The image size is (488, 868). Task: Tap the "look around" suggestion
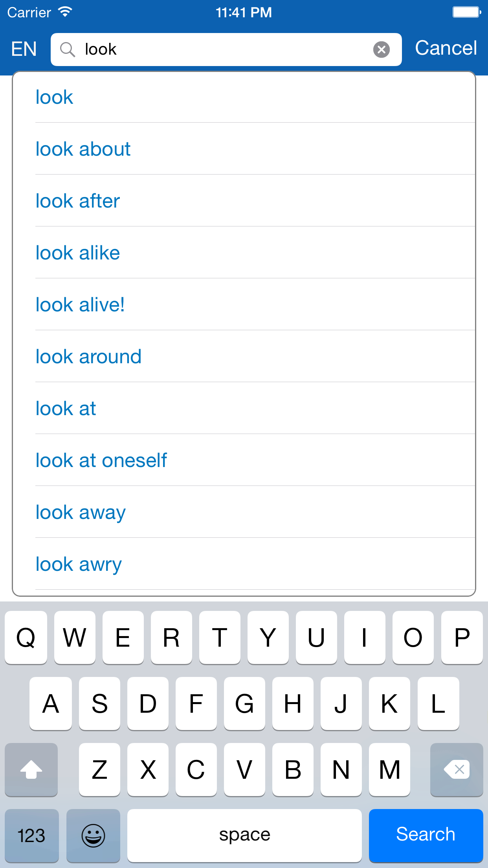coord(88,357)
